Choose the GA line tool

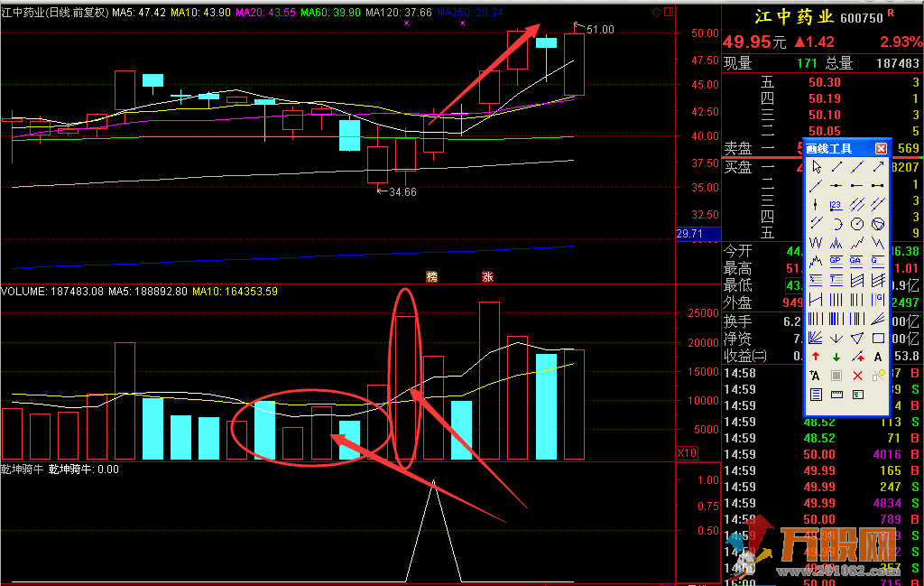tap(857, 261)
